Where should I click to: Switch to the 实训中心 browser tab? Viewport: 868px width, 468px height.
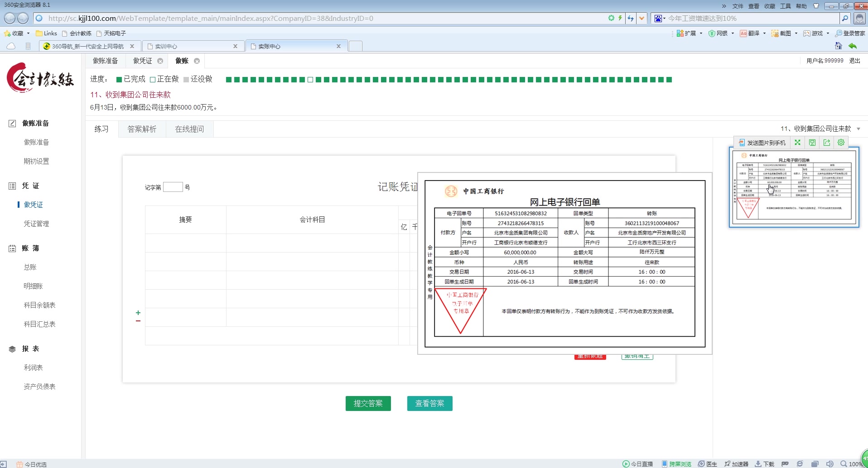tap(193, 46)
